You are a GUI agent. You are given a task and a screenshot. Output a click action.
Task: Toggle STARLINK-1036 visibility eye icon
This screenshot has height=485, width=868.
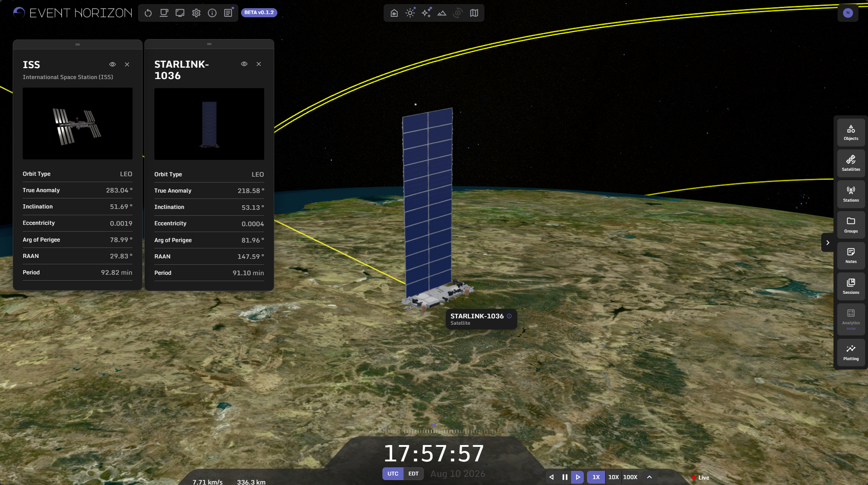244,64
